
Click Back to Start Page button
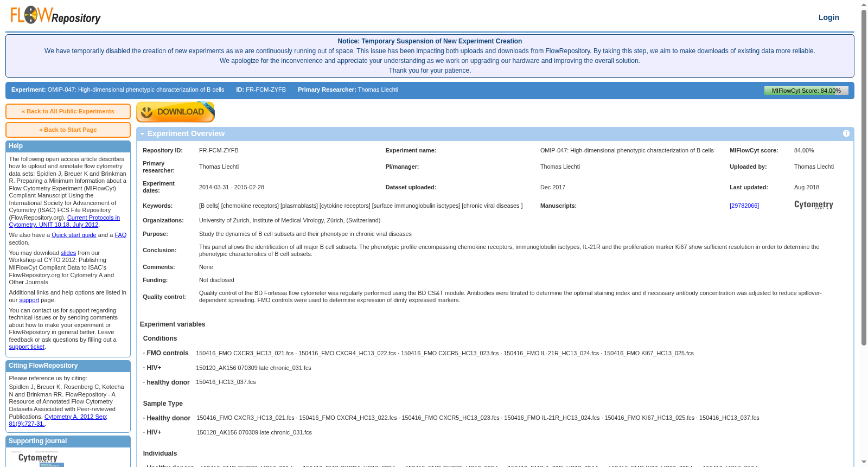(68, 130)
